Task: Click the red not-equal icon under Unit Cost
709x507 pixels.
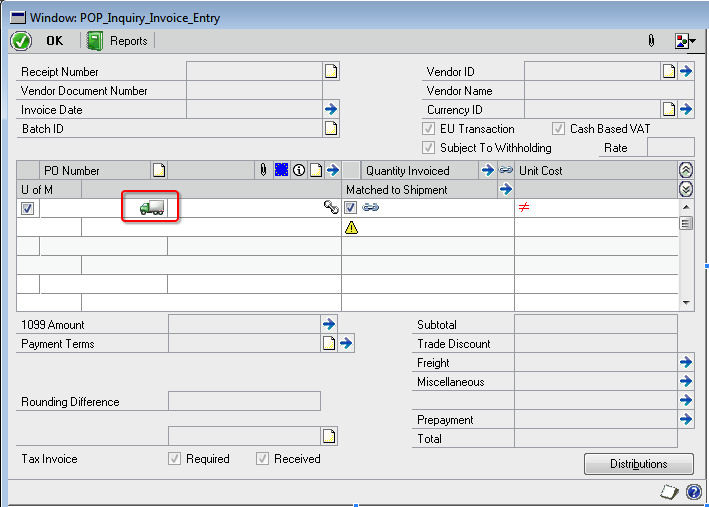Action: tap(524, 208)
